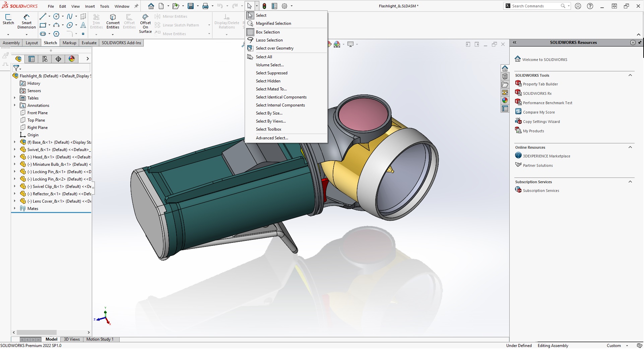Expand the Mates folder in tree

(x=14, y=208)
